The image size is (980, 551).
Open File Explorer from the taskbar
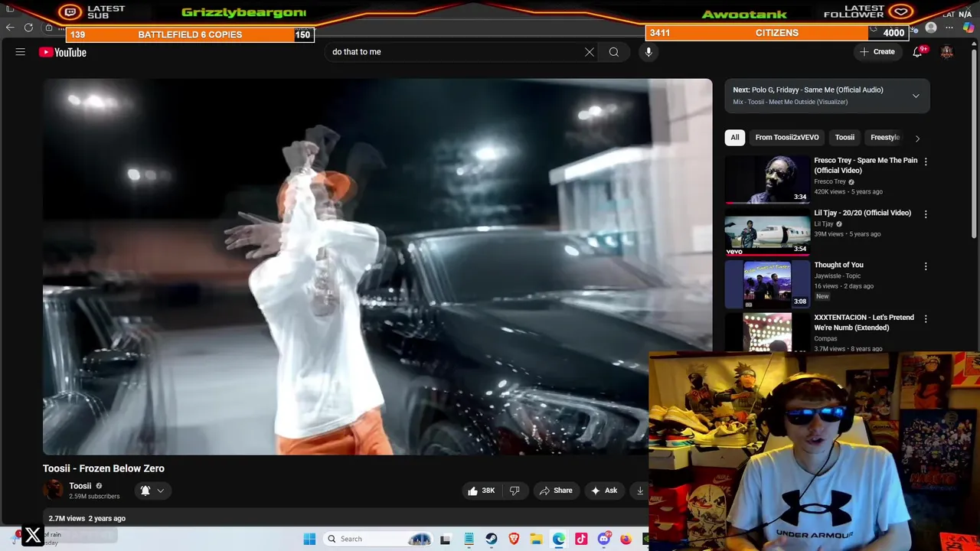tap(537, 539)
